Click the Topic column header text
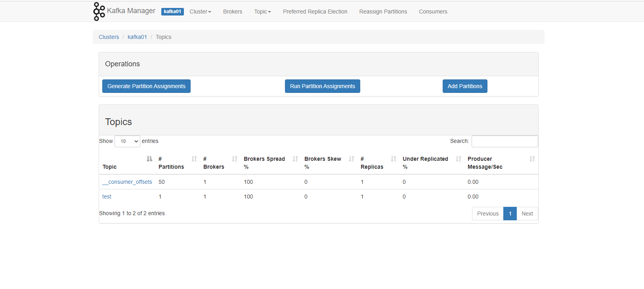Screen dimensions: 644x289 point(109,167)
